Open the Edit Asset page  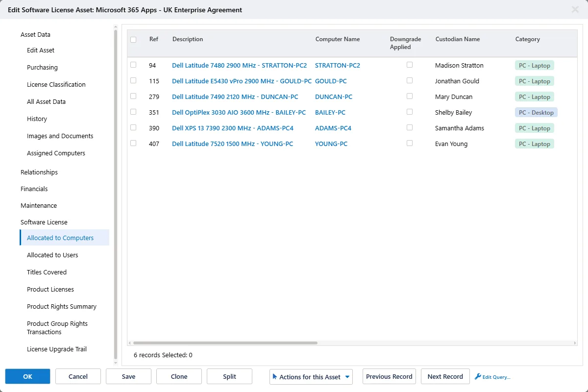tap(41, 50)
